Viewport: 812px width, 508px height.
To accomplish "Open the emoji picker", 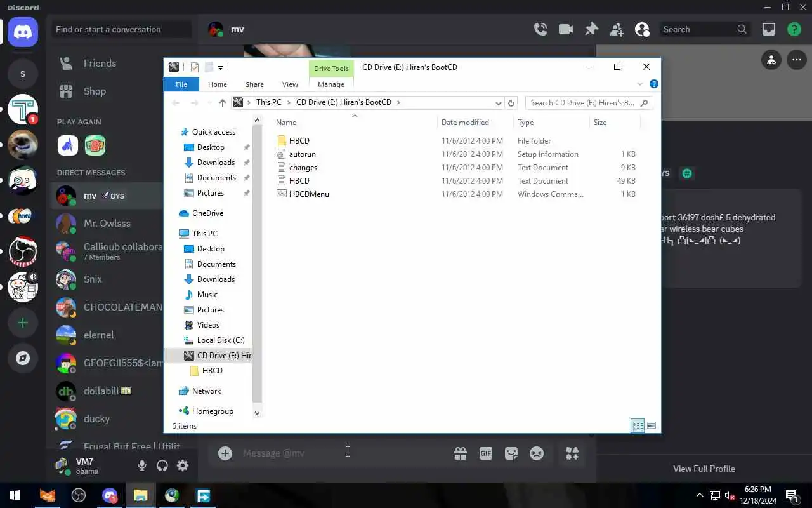I will (x=537, y=453).
